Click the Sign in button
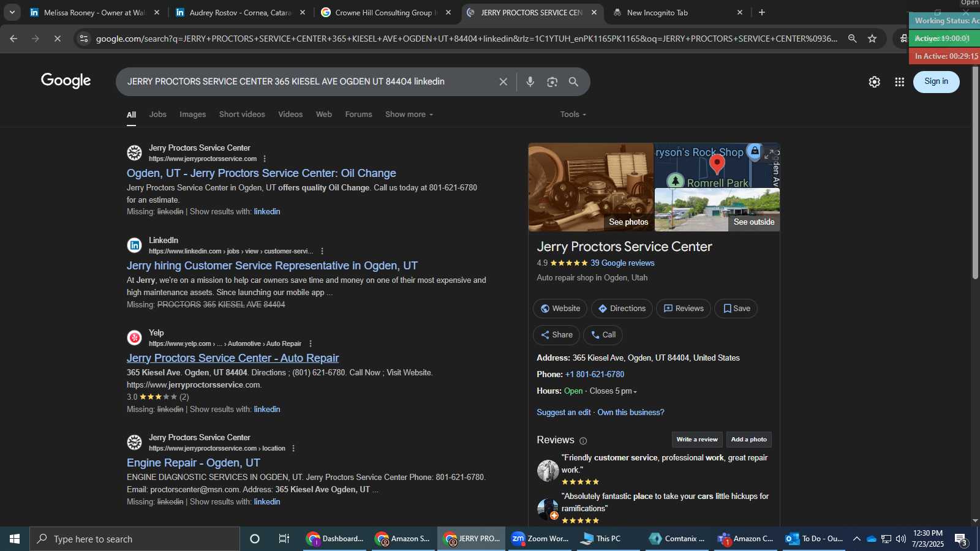Screen dimensions: 980x551 click(936, 81)
